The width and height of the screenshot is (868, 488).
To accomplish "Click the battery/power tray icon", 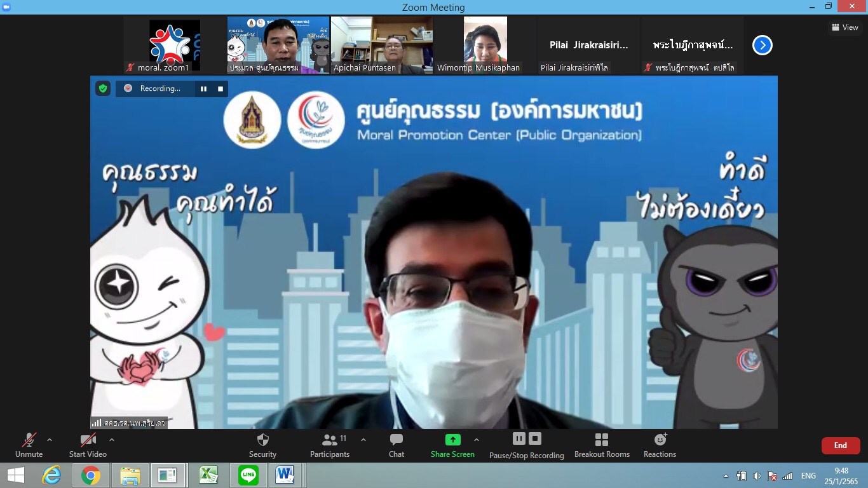I will pos(741,476).
